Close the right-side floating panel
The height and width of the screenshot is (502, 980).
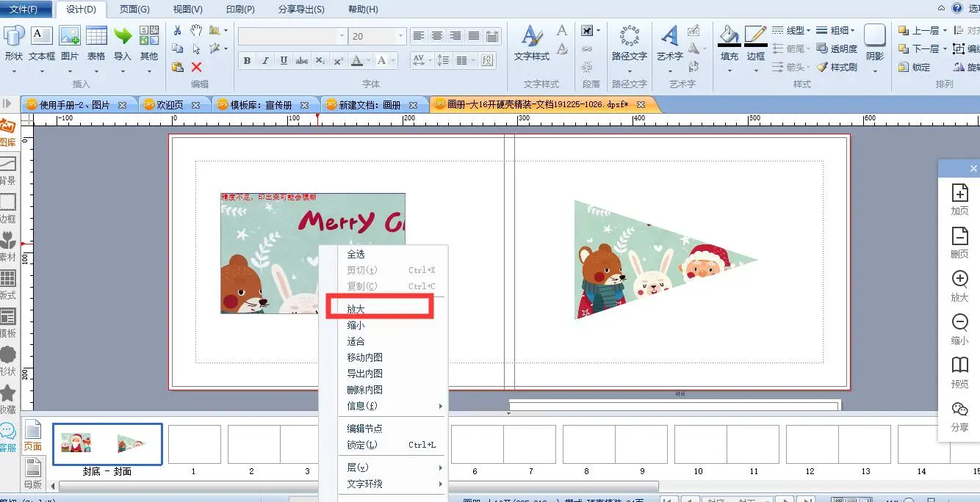pyautogui.click(x=973, y=169)
